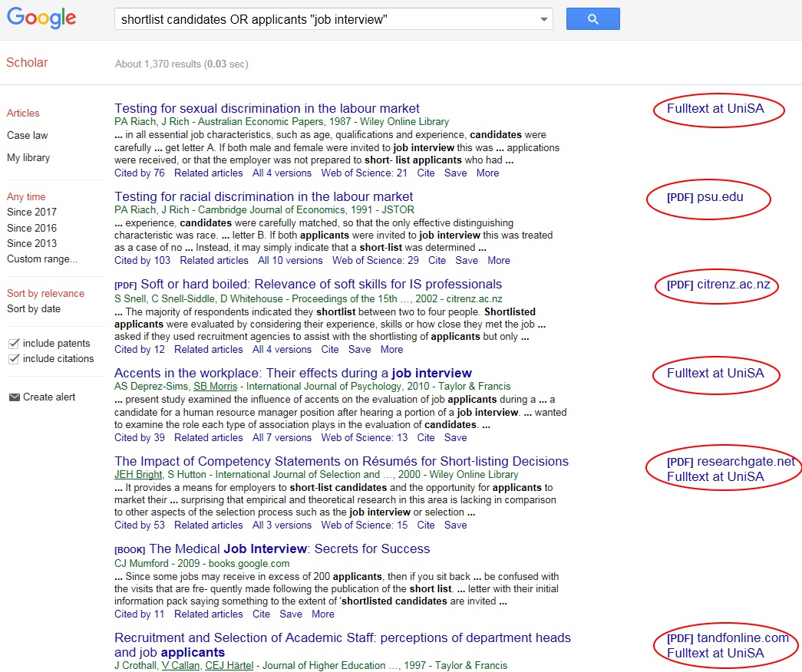The height and width of the screenshot is (672, 802).
Task: Click Fulltext at UniSA for Accents article
Action: 715,373
